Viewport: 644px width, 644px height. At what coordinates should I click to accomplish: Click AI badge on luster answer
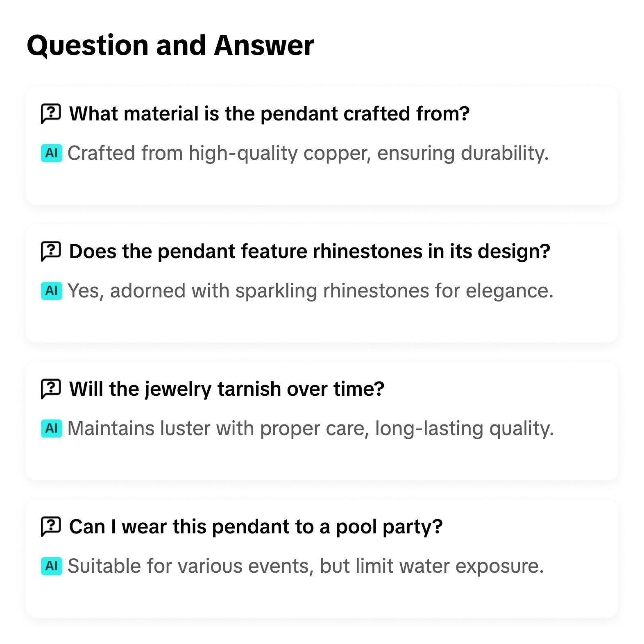(51, 429)
